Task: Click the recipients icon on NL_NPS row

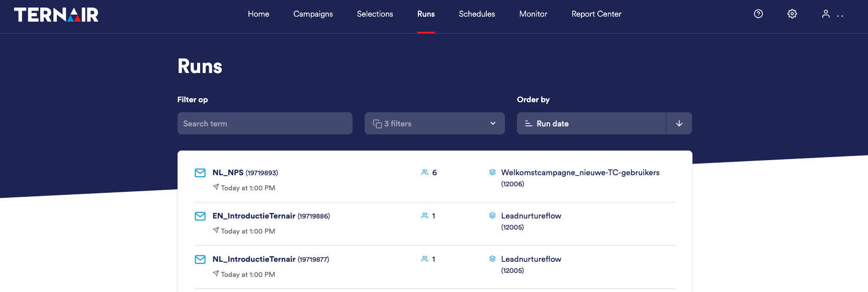Action: coord(425,173)
